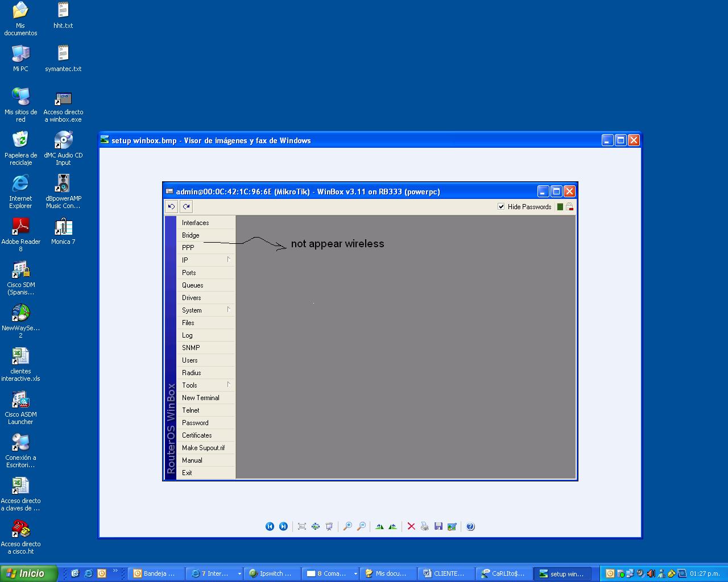728x582 pixels.
Task: Delete the image with the red X
Action: (x=411, y=526)
